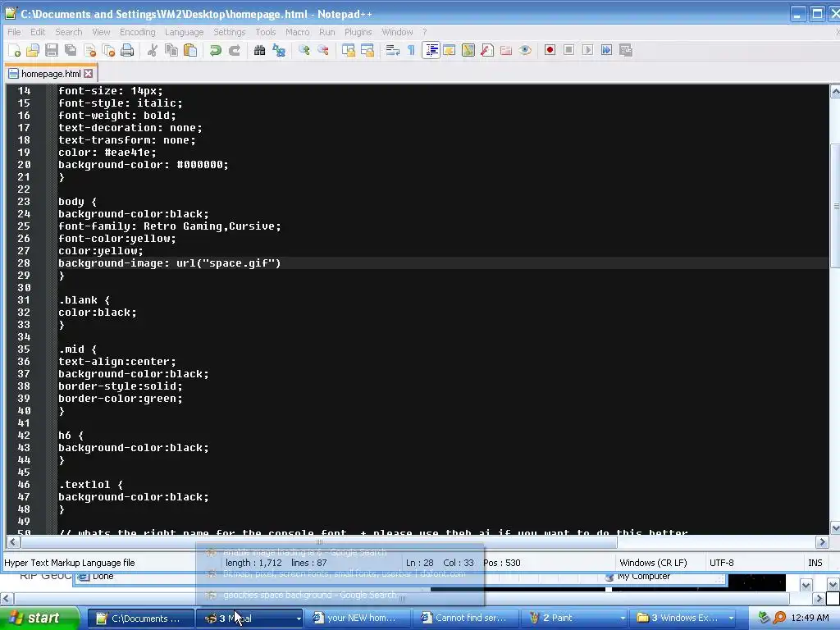Click the Print toolbar icon
The height and width of the screenshot is (630, 840).
tap(127, 50)
